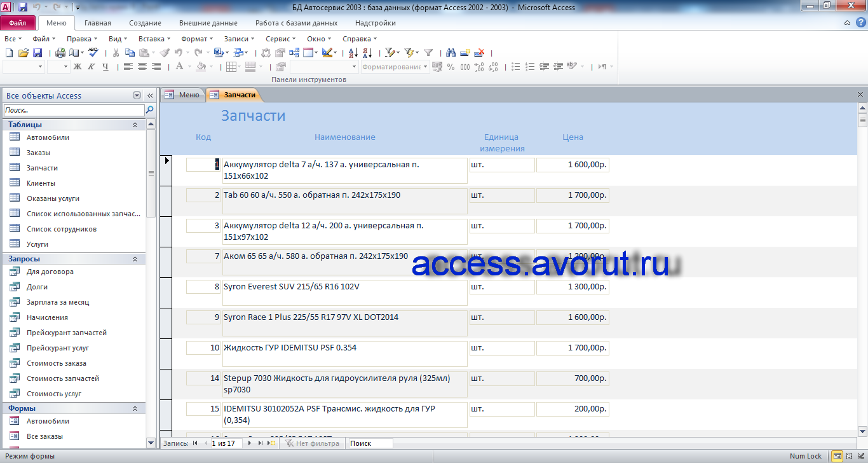Click the font color A swatch

179,66
